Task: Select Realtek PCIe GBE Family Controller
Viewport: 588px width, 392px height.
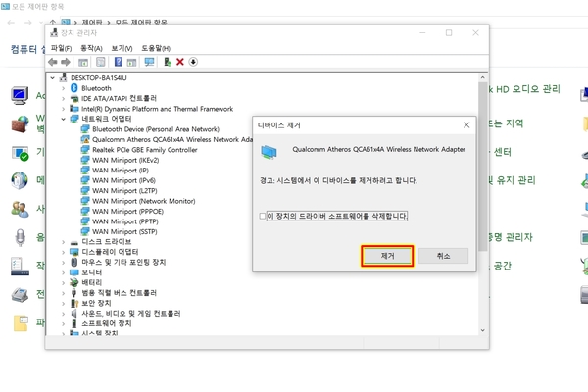Action: (145, 150)
